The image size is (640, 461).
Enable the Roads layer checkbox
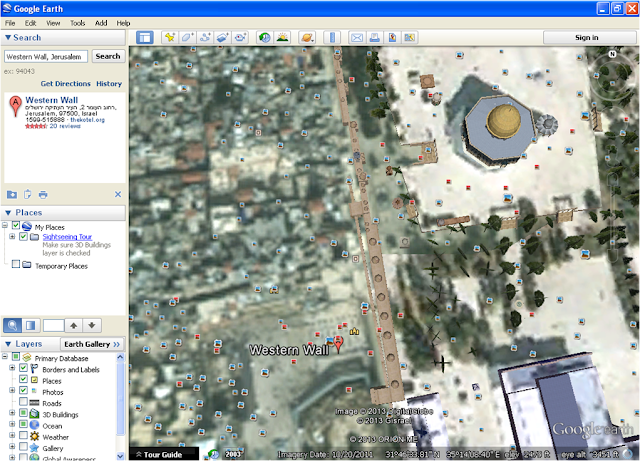pyautogui.click(x=23, y=402)
